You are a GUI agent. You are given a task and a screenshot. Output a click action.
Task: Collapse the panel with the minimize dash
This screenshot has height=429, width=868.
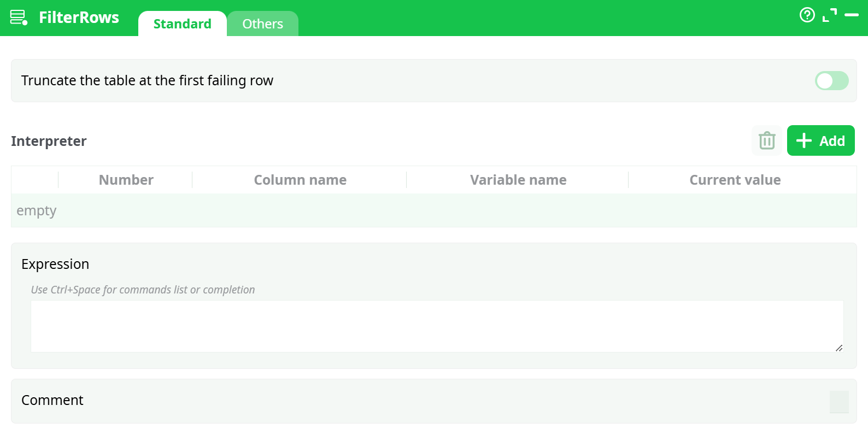tap(852, 15)
